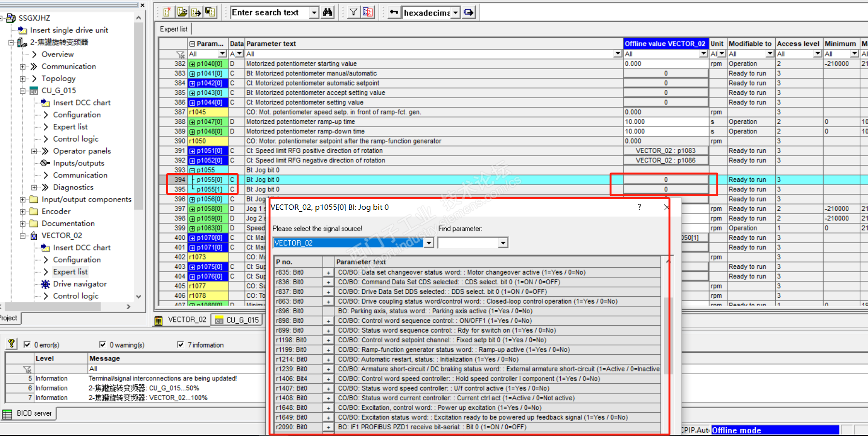Open Operator panels tree item
Screen dimensions: 868x436
click(x=82, y=151)
